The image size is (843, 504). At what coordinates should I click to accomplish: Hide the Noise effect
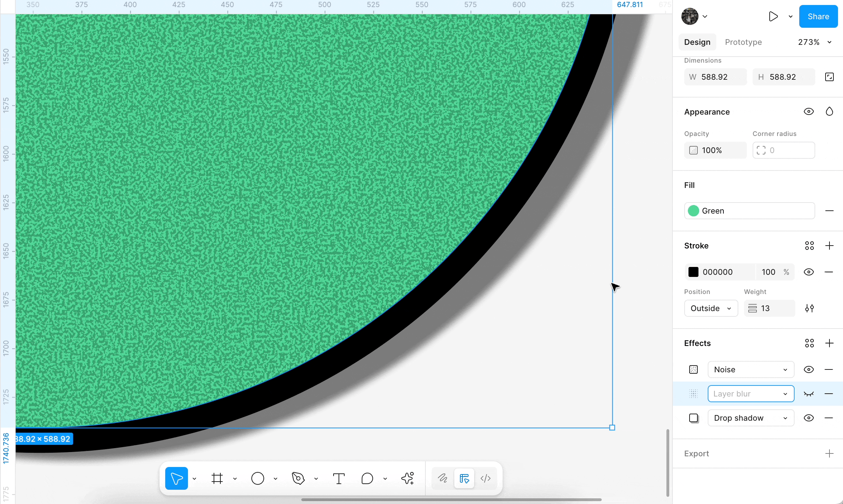(809, 369)
